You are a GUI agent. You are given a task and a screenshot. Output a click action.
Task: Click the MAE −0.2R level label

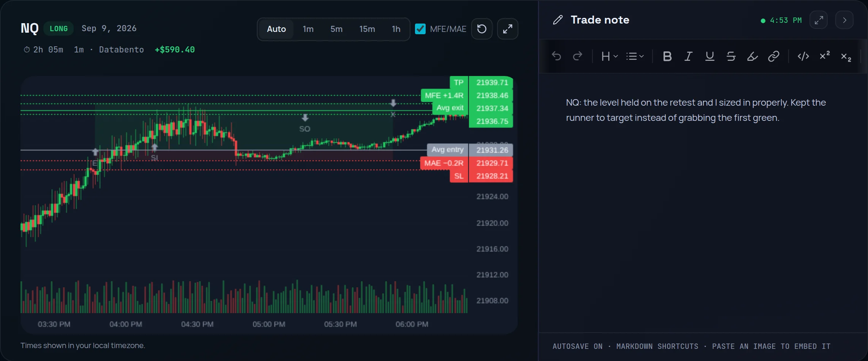pos(444,163)
